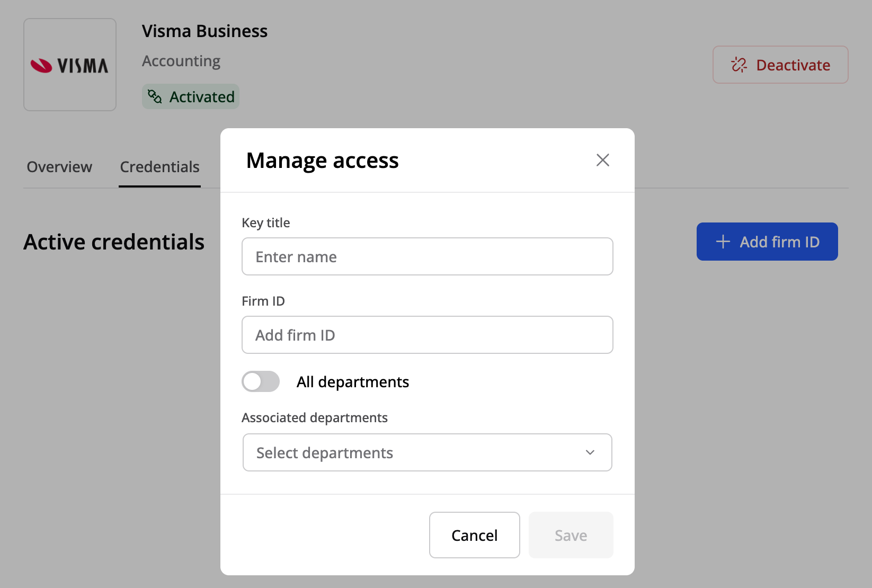Click the Deactivate button label
This screenshot has width=872, height=588.
(x=793, y=65)
